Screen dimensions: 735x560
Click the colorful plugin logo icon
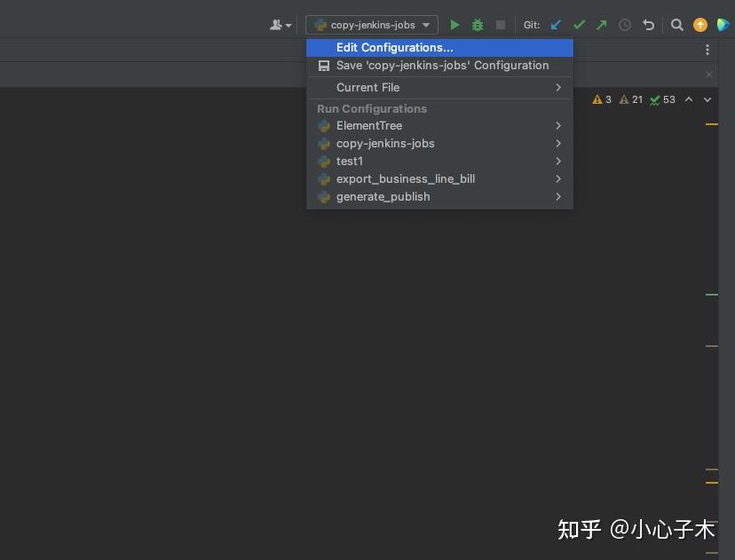[x=723, y=25]
